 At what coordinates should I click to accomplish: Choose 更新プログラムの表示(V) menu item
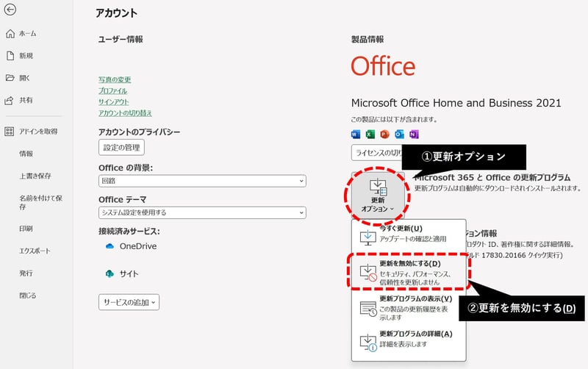pyautogui.click(x=409, y=307)
